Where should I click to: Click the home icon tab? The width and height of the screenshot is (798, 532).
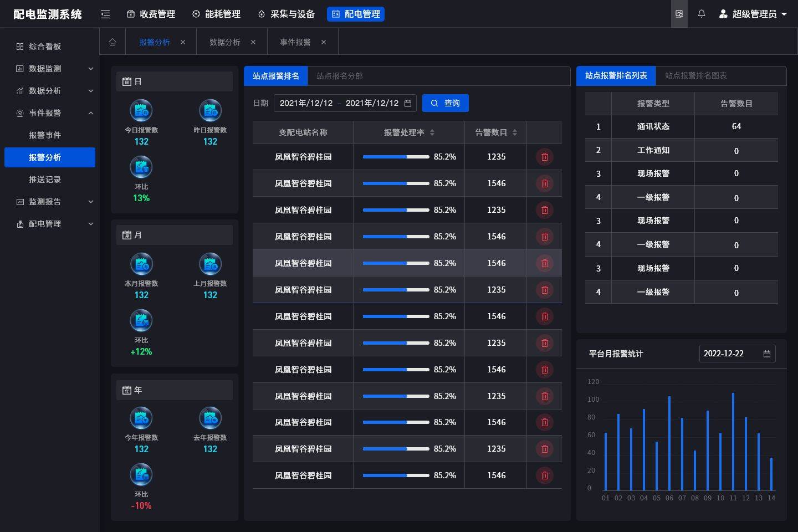(112, 42)
